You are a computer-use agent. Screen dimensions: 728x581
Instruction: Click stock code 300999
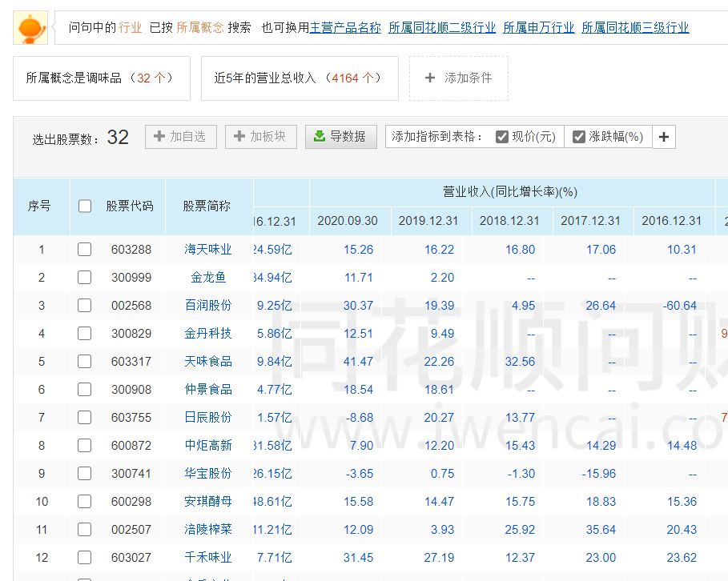[131, 278]
